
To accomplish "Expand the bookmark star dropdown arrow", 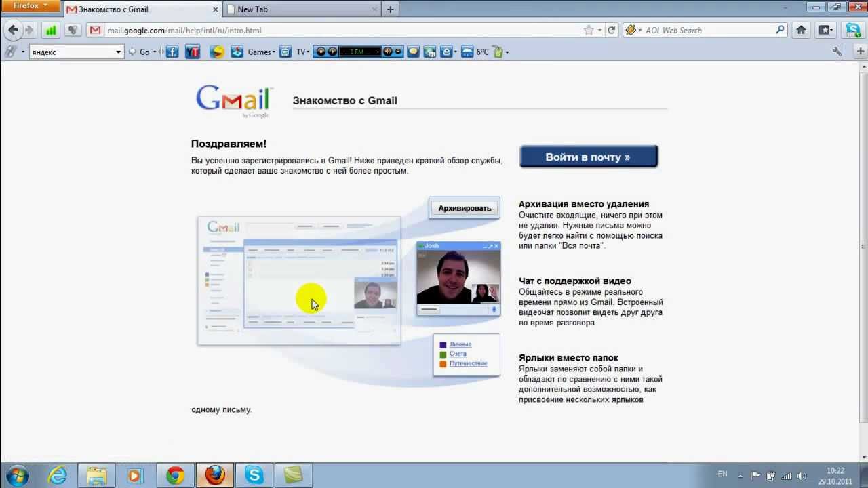I will pyautogui.click(x=600, y=30).
